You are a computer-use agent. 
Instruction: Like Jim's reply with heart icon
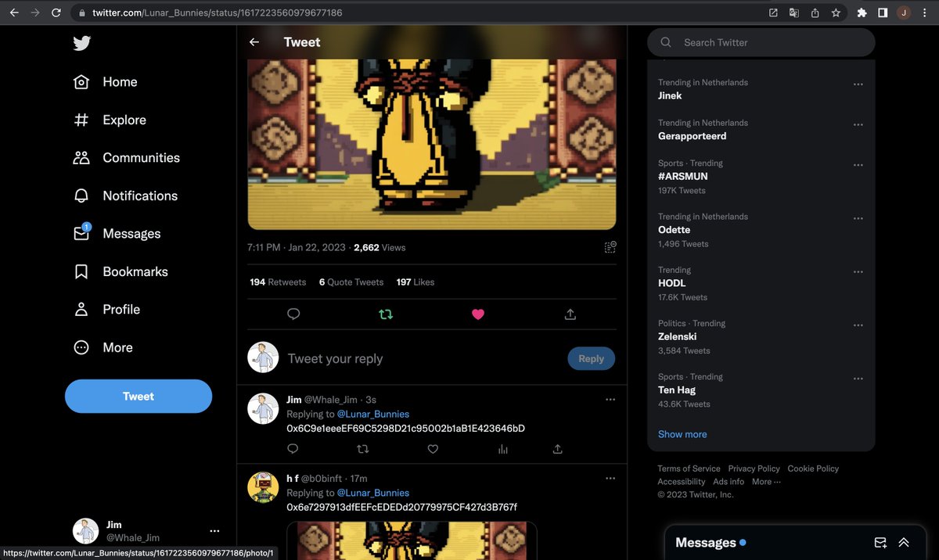tap(433, 449)
